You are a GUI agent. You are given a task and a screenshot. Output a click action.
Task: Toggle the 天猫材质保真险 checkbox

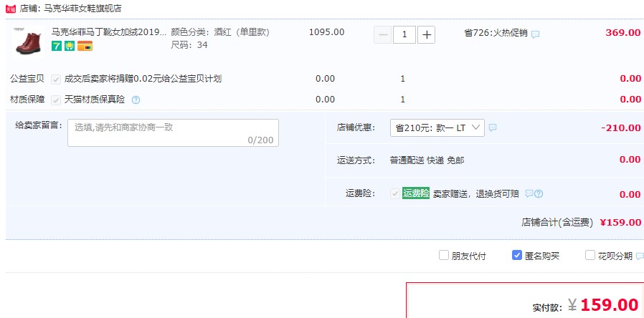coord(56,100)
